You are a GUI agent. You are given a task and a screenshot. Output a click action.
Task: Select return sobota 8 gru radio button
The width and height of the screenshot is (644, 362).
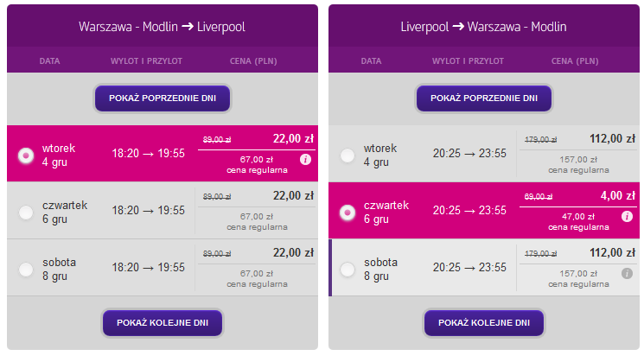pos(348,270)
